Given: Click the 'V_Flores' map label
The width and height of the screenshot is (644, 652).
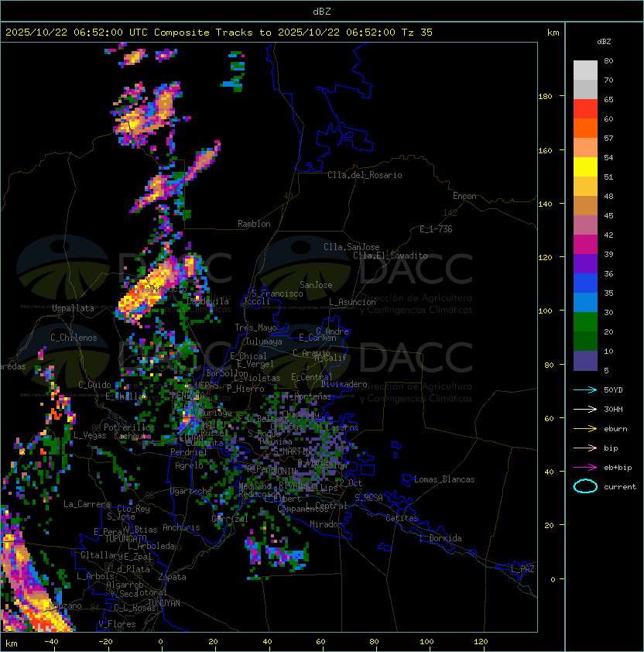Looking at the screenshot, I should coord(117,625).
